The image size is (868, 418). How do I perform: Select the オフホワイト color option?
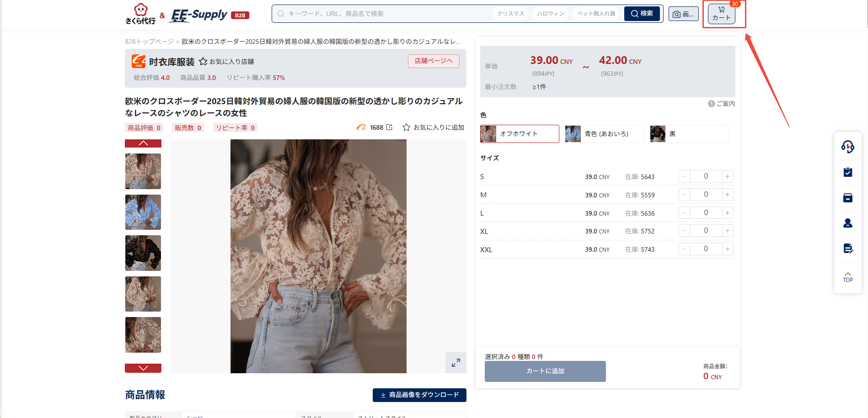click(x=520, y=133)
